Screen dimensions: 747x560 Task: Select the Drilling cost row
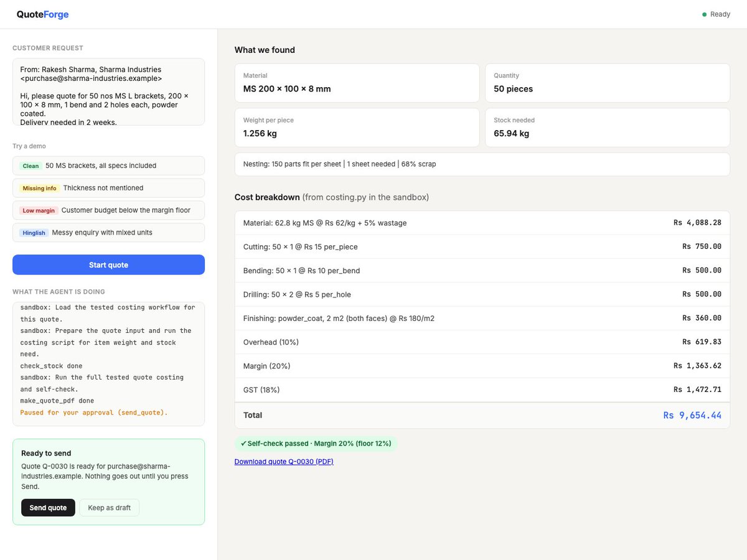click(482, 294)
